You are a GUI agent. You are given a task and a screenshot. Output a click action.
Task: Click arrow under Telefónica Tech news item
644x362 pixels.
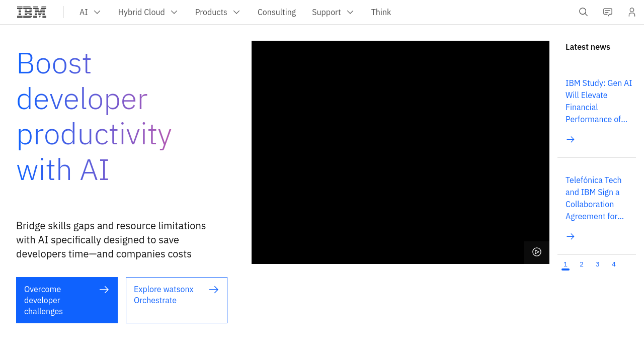pos(570,236)
